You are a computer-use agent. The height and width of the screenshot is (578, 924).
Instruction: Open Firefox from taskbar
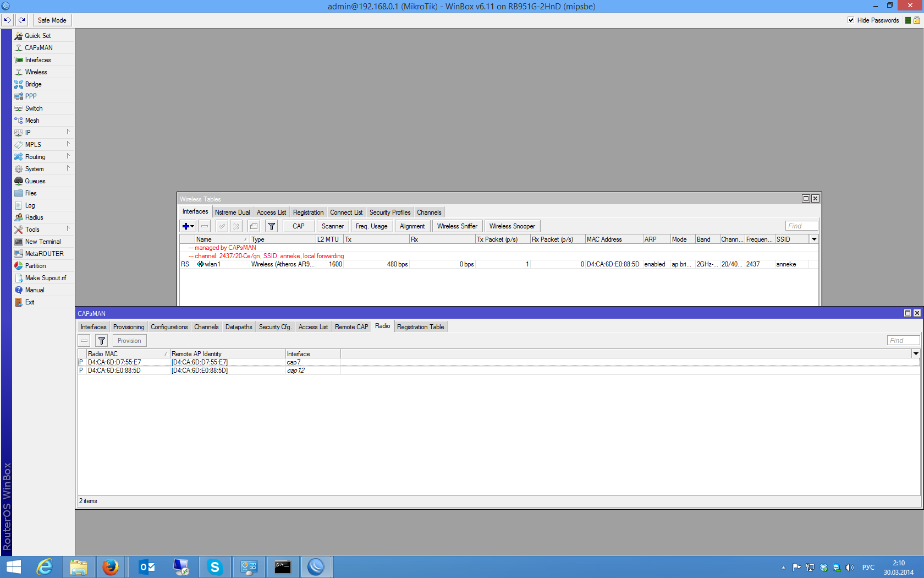[x=111, y=567]
